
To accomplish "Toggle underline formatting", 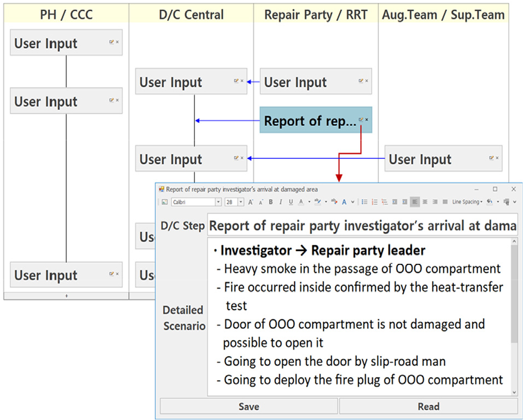I will pos(291,202).
